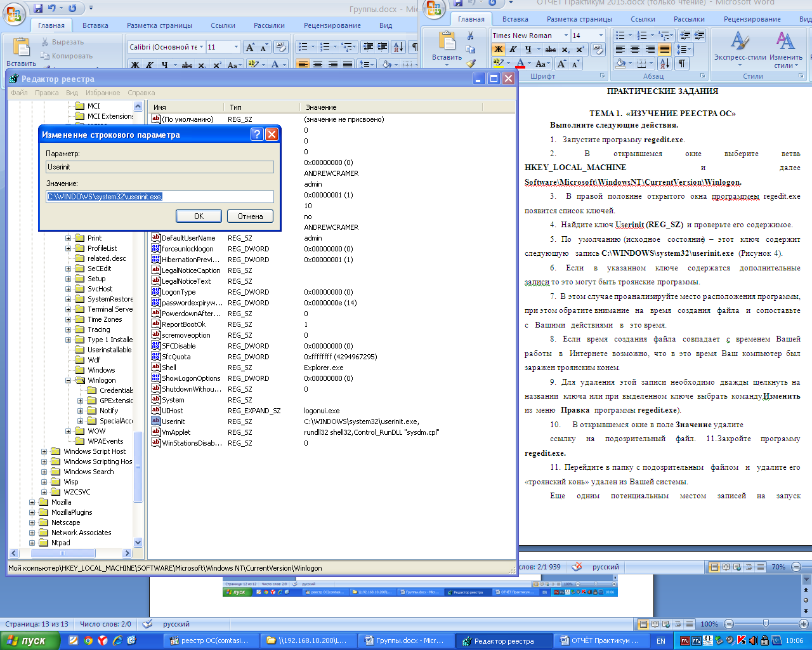The image size is (812, 650).
Task: Open the Calibri font name dropdown in Группы.docx
Action: pyautogui.click(x=202, y=47)
